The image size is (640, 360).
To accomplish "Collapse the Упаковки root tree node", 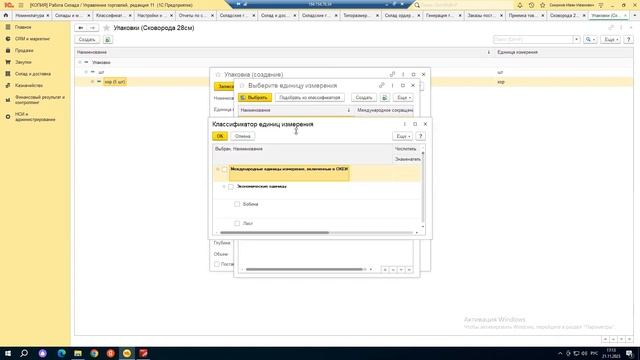I will 80,62.
